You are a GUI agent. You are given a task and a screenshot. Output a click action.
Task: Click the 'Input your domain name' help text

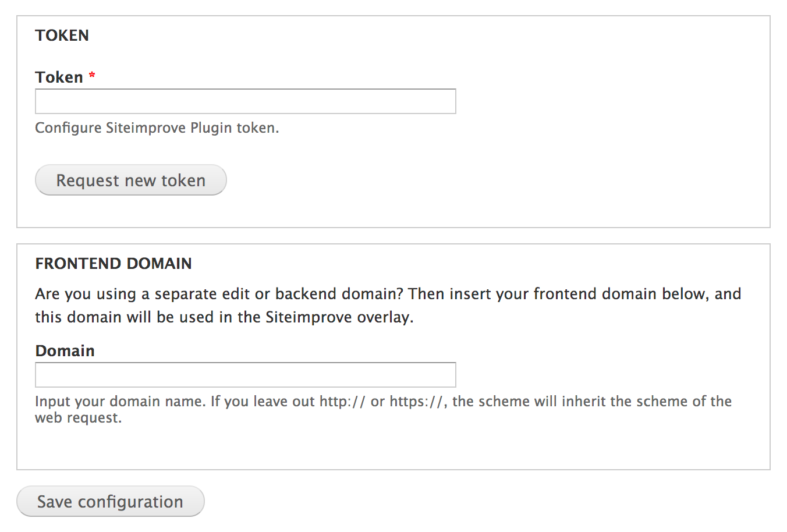pos(120,402)
